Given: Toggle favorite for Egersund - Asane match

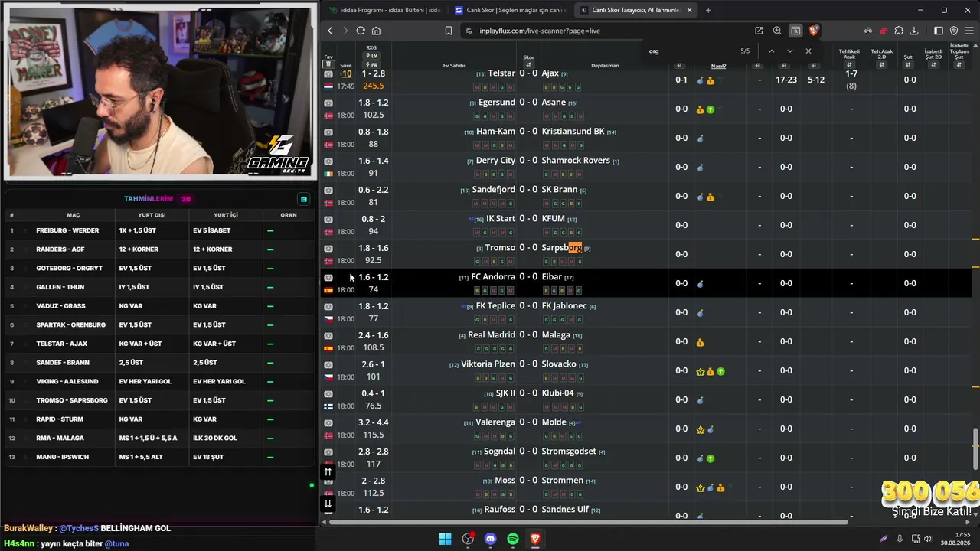Looking at the screenshot, I should pyautogui.click(x=328, y=103).
